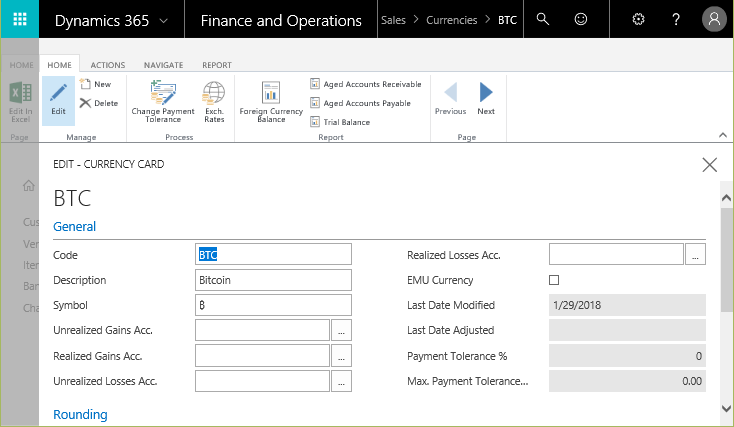Run Foreign Currency Balance report
This screenshot has width=734, height=427.
271,100
